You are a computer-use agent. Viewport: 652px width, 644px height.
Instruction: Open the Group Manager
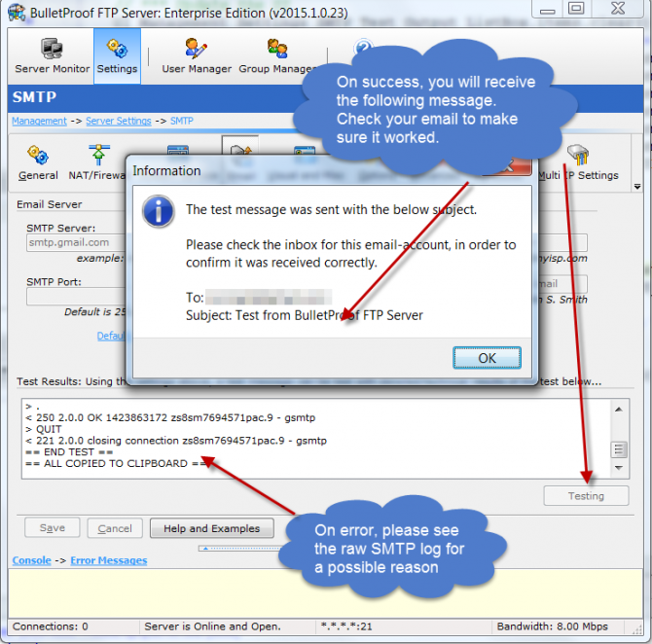pyautogui.click(x=277, y=56)
